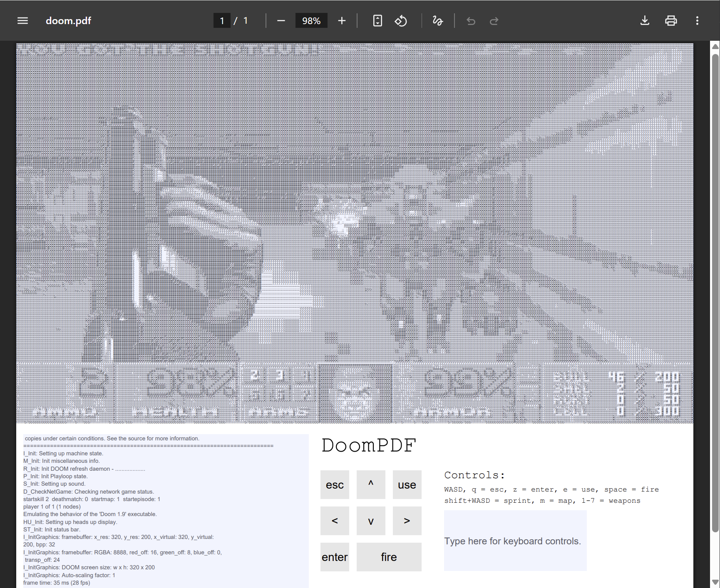Open the more options three-dot menu
Screen dimensions: 720x588
click(697, 20)
